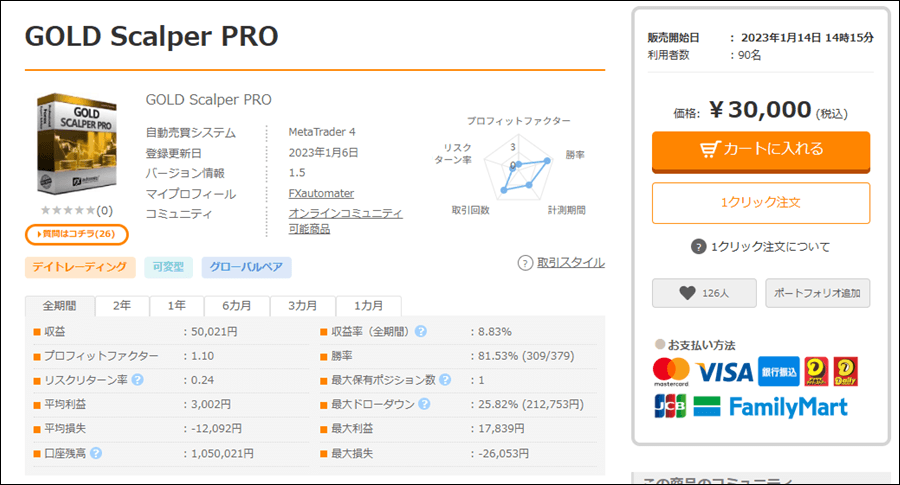Switch to the 6カ月 tab
Screen dimensions: 900x485
[237, 305]
